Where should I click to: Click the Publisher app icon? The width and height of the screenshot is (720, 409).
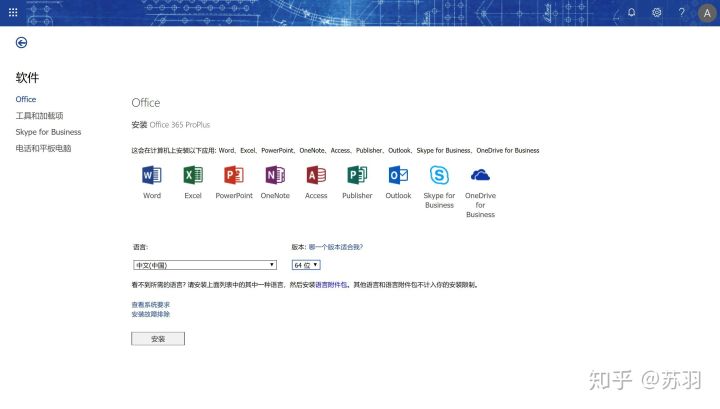(x=357, y=175)
